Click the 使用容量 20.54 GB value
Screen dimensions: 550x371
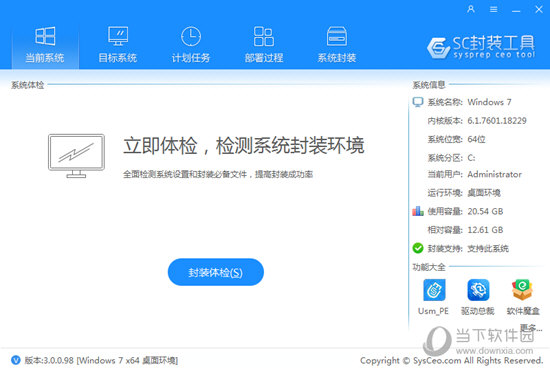click(485, 211)
